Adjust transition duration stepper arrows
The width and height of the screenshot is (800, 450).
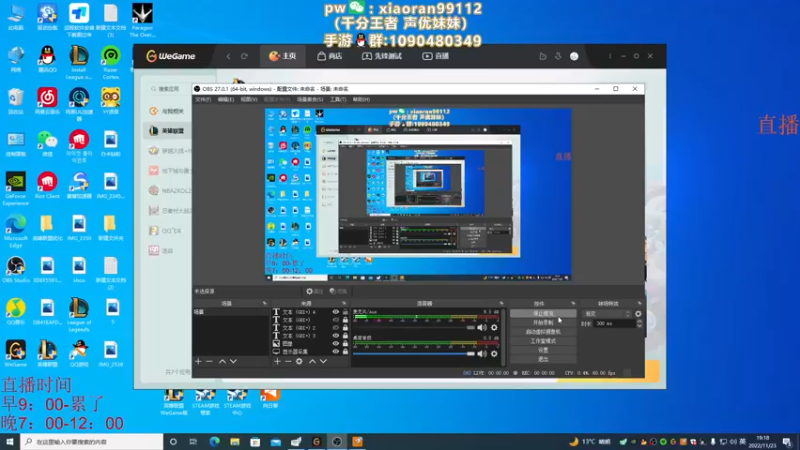click(639, 323)
